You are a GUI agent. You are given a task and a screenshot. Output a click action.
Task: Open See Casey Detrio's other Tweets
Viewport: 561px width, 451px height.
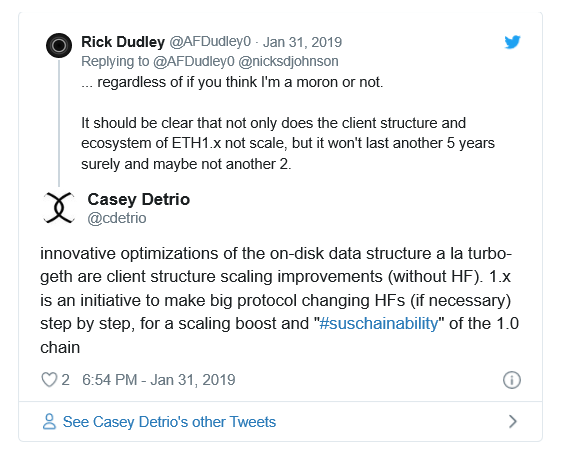click(x=169, y=422)
